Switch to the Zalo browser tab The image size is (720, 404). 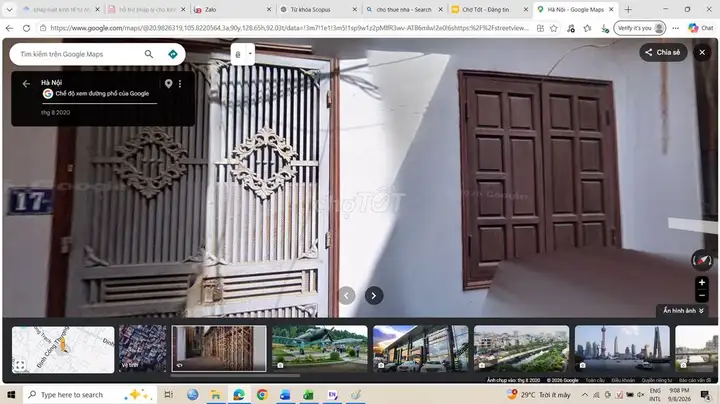(x=232, y=9)
